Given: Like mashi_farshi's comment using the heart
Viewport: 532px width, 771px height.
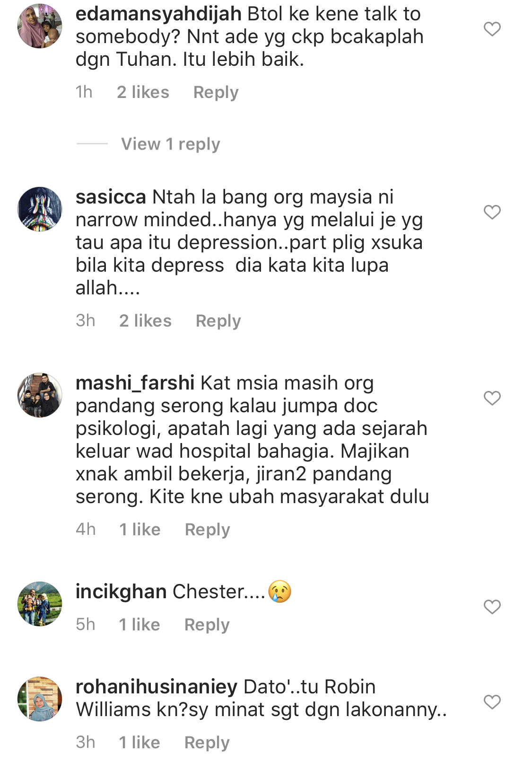Looking at the screenshot, I should pyautogui.click(x=492, y=398).
